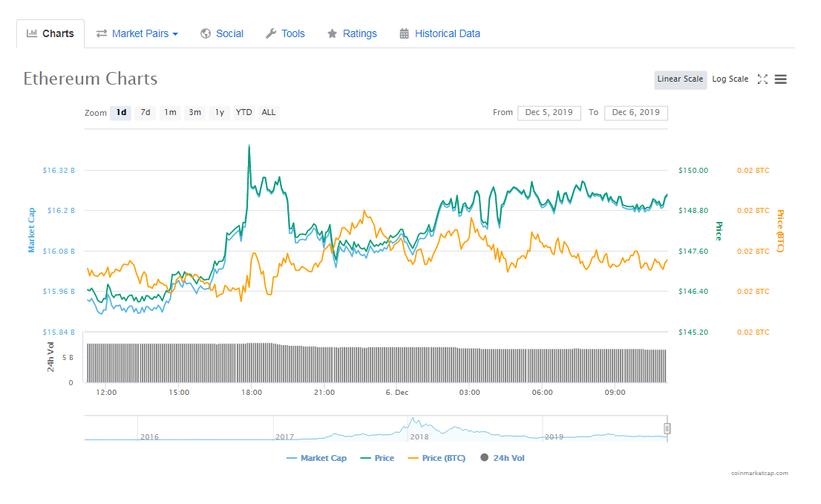Switch to the Ratings tab
This screenshot has width=821, height=504.
pyautogui.click(x=359, y=33)
